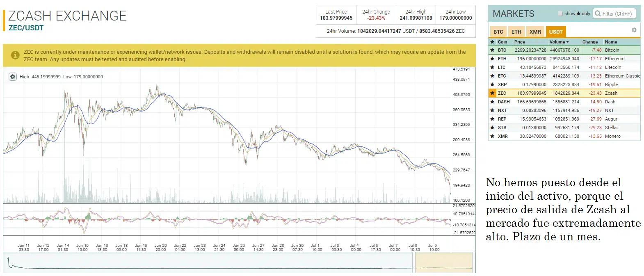This screenshot has width=644, height=276.
Task: Select the USDT markets tab
Action: tap(556, 32)
